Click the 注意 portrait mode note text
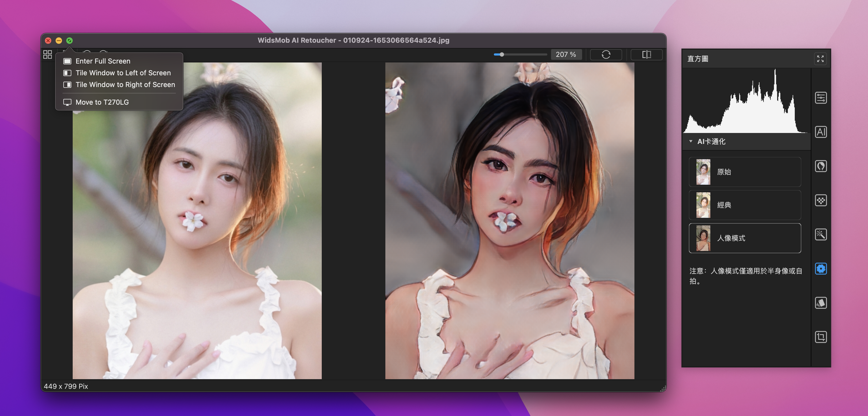Image resolution: width=868 pixels, height=416 pixels. 745,276
